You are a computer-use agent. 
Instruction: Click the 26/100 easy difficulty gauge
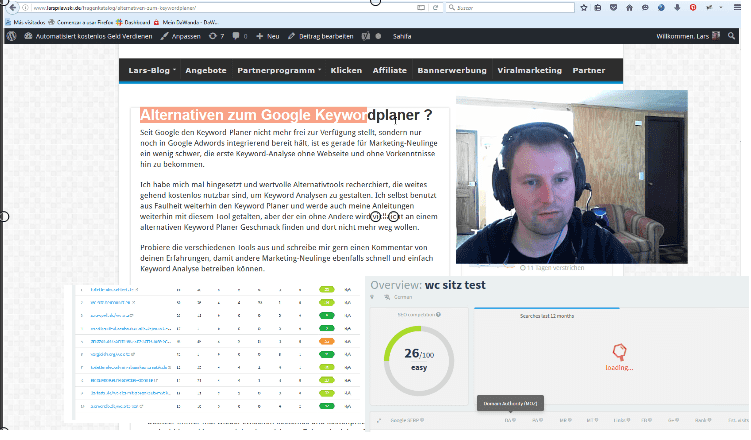[419, 360]
